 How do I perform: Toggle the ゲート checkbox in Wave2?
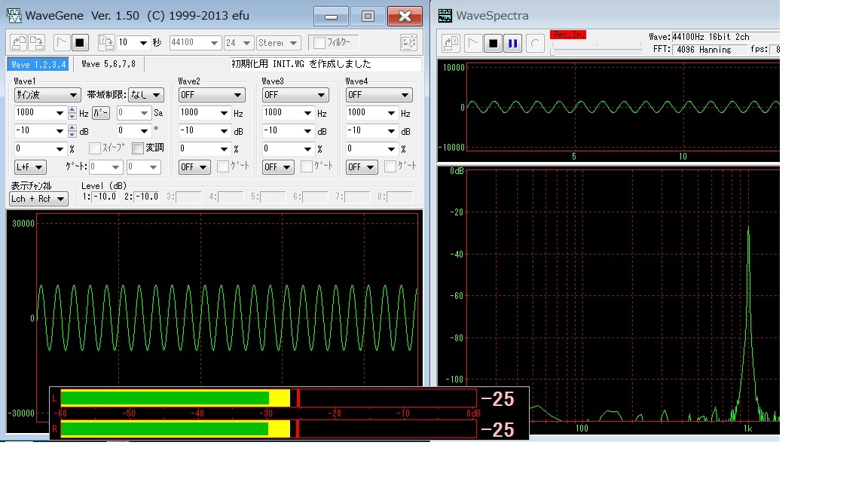pyautogui.click(x=223, y=166)
